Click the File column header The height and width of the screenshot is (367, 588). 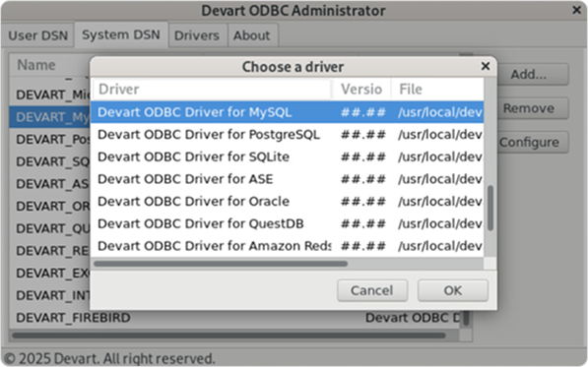coord(437,90)
